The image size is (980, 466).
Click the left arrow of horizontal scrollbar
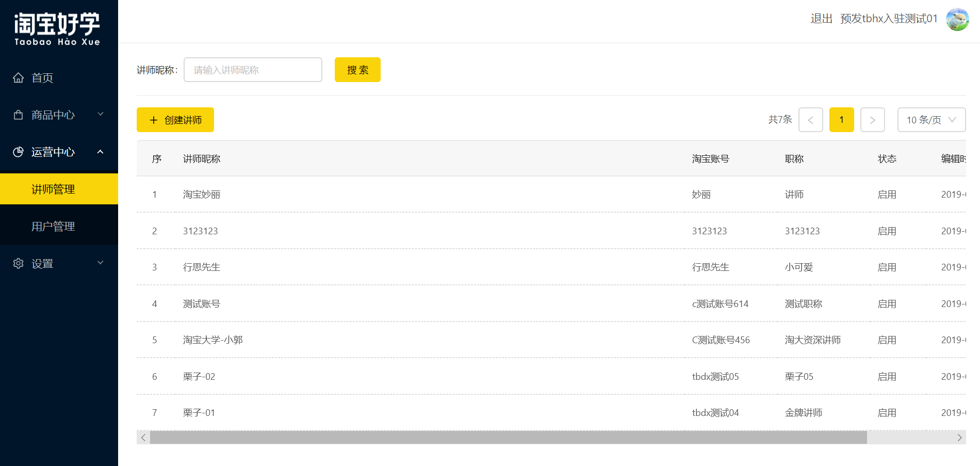point(143,438)
